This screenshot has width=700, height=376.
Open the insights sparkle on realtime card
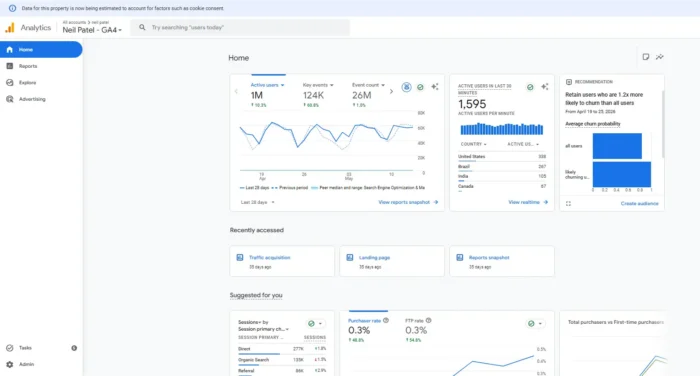545,87
